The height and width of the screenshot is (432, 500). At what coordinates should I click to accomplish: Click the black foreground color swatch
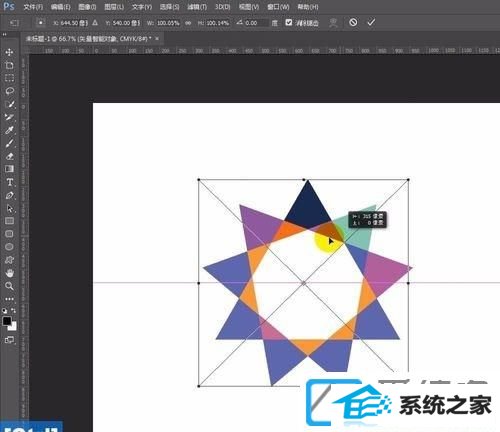[7, 321]
